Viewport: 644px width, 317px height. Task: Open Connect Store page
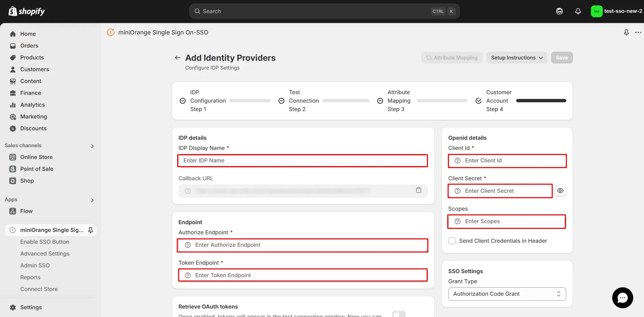(x=39, y=289)
